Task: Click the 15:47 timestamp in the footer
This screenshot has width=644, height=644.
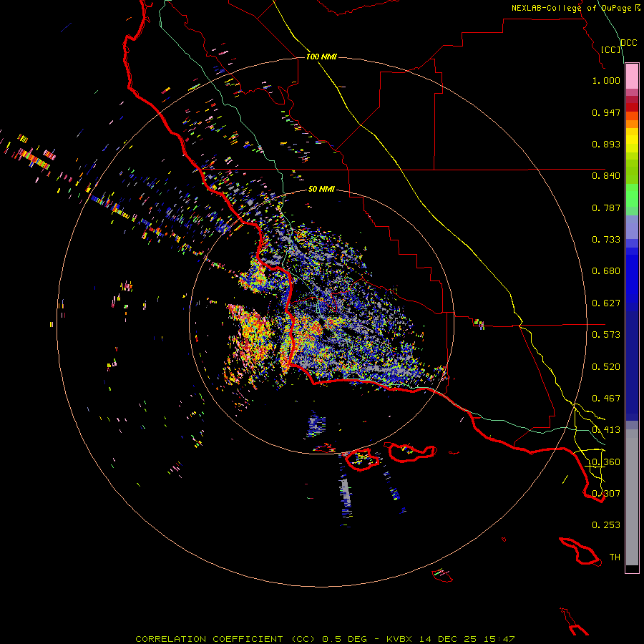Action: [x=499, y=639]
